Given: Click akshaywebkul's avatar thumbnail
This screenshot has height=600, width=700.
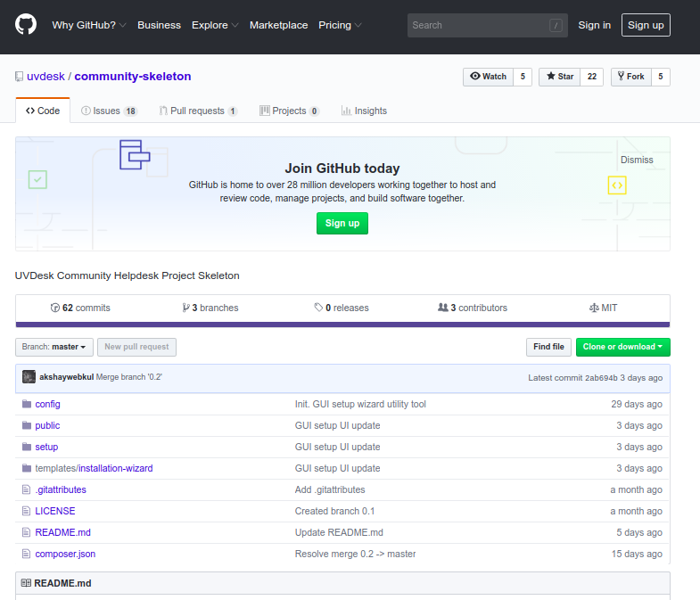Looking at the screenshot, I should [x=29, y=377].
